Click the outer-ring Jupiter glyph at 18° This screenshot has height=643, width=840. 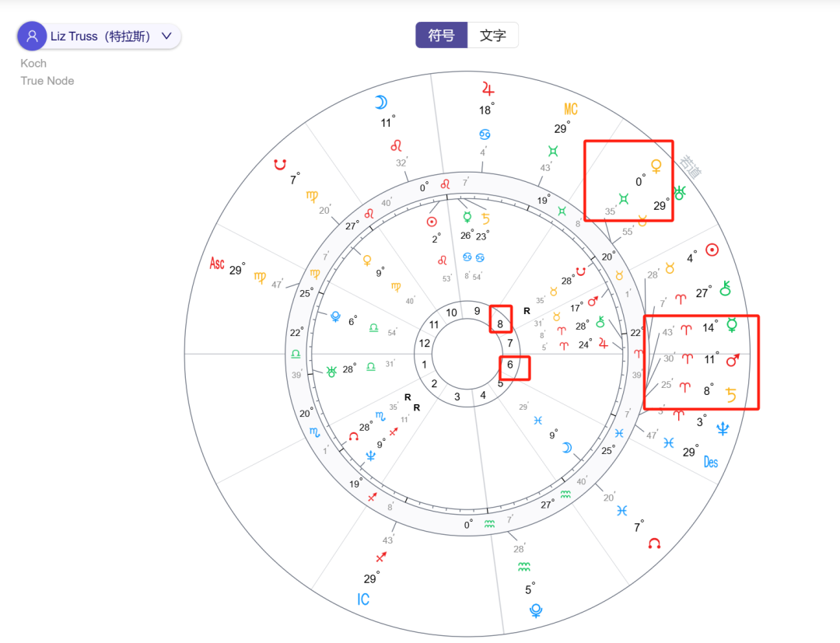[x=488, y=87]
